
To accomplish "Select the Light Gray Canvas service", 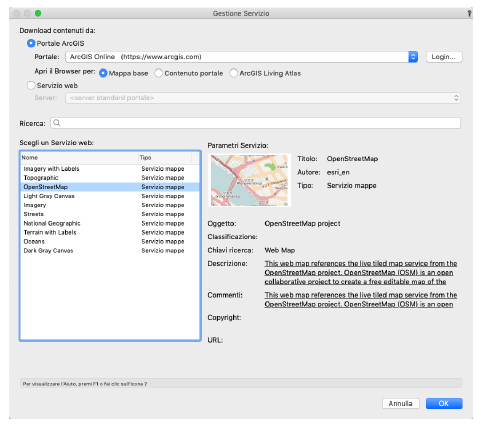I will (110, 196).
